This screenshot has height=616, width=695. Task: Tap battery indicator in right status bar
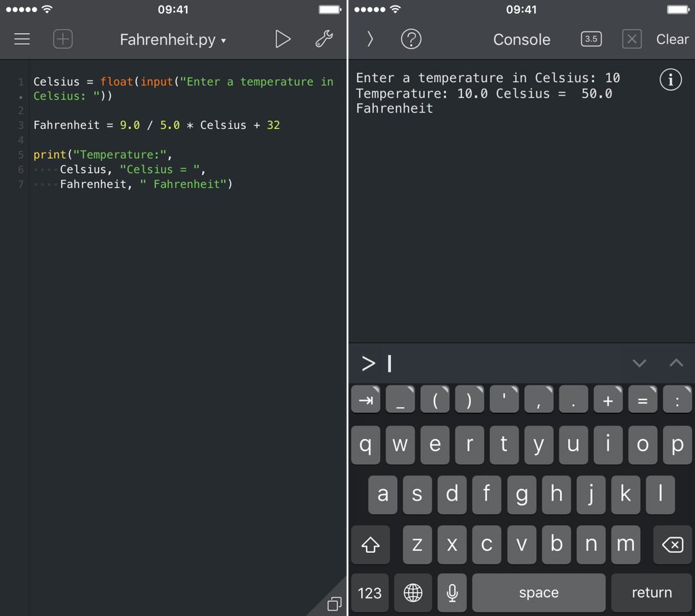coord(679,9)
